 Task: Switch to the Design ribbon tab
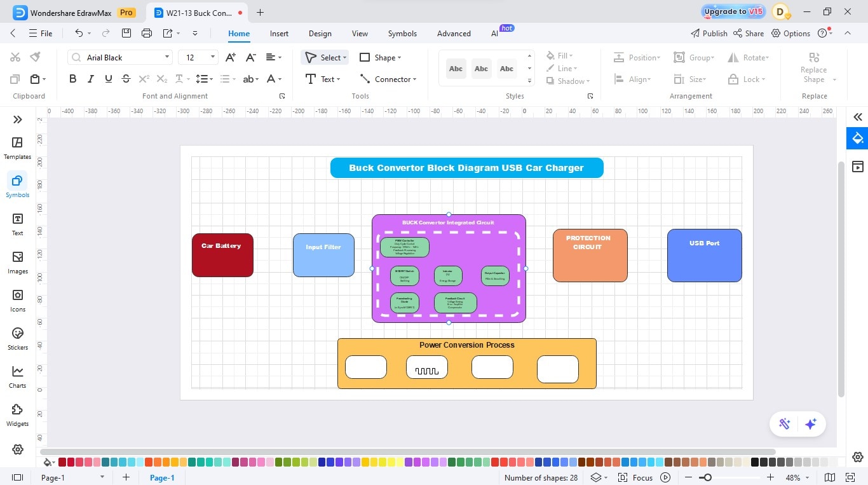pos(320,34)
